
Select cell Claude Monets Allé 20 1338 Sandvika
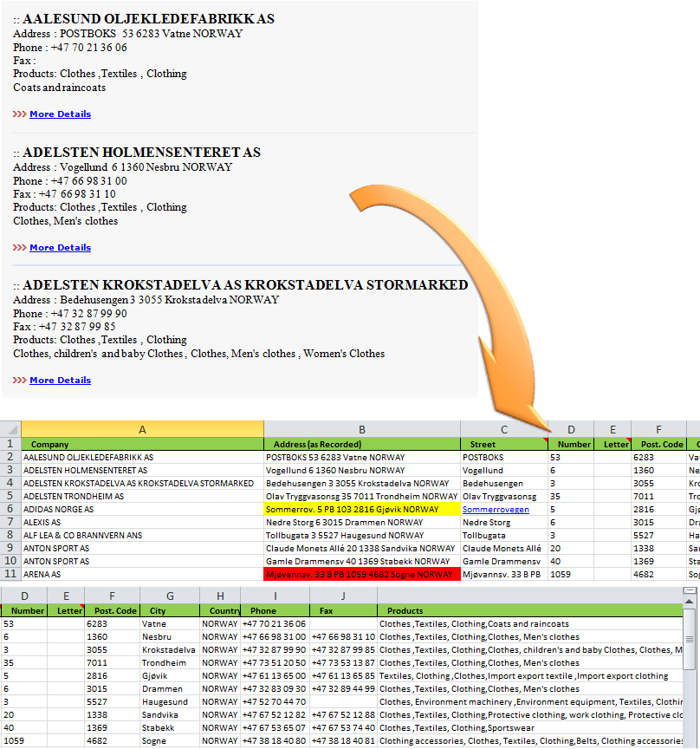362,548
